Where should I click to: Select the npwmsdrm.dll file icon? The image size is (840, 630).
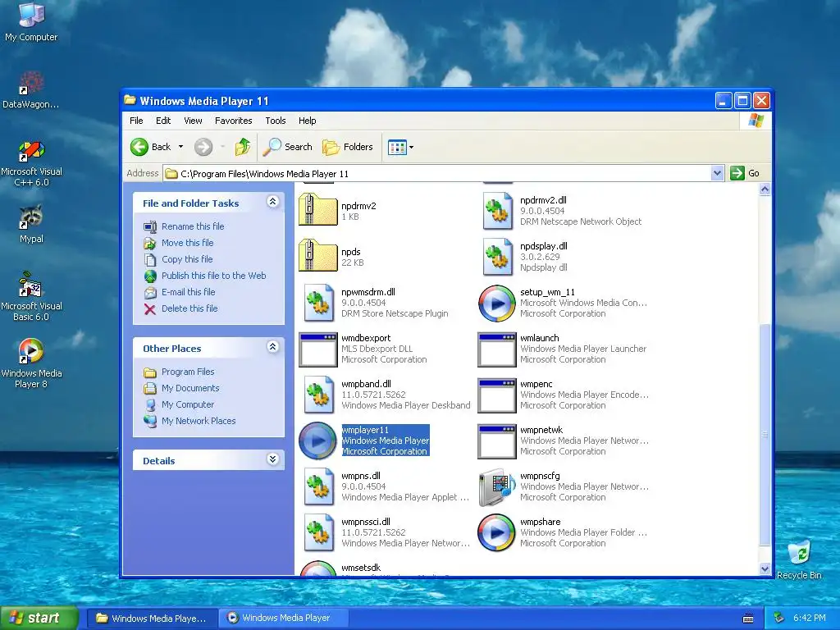[317, 303]
